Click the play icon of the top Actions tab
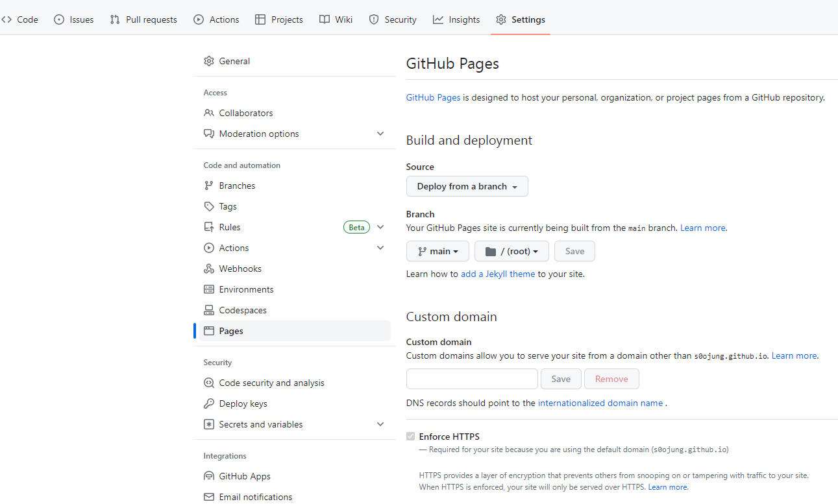The width and height of the screenshot is (838, 504). (199, 19)
